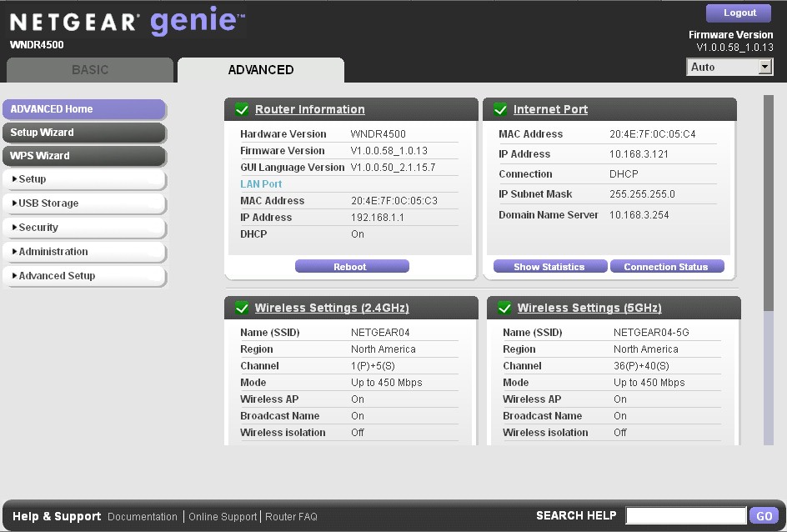Viewport: 787px width, 532px height.
Task: Open the Router FAQ link
Action: coord(291,516)
